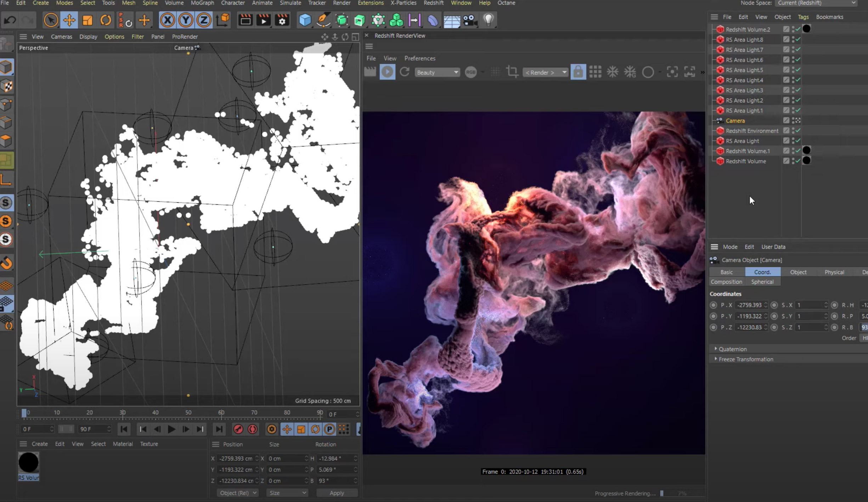868x502 pixels.
Task: Click the MoGraph menu item
Action: coord(202,3)
